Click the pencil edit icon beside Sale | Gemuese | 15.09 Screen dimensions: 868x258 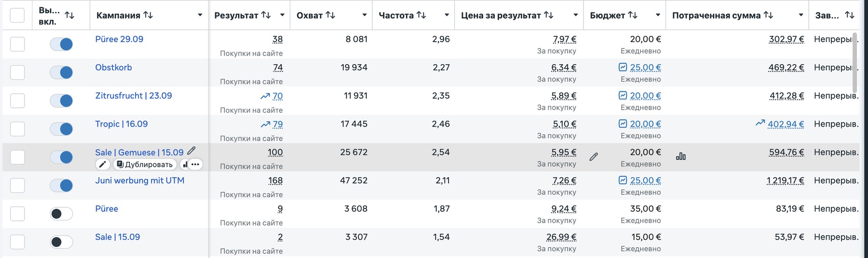pos(191,151)
